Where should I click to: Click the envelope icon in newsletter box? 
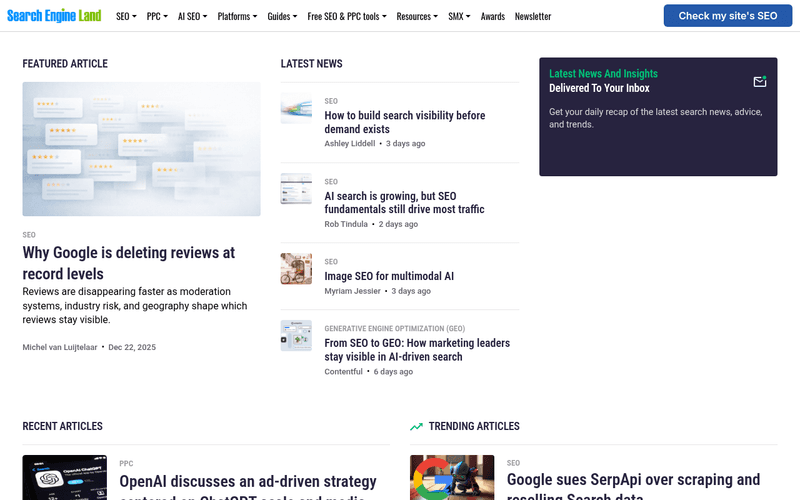pos(760,82)
